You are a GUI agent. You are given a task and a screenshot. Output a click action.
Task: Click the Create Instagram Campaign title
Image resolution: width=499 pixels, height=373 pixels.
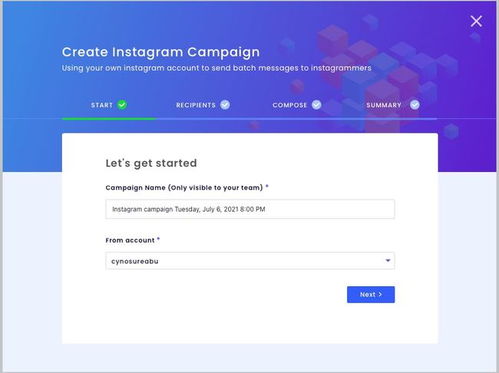coord(161,52)
